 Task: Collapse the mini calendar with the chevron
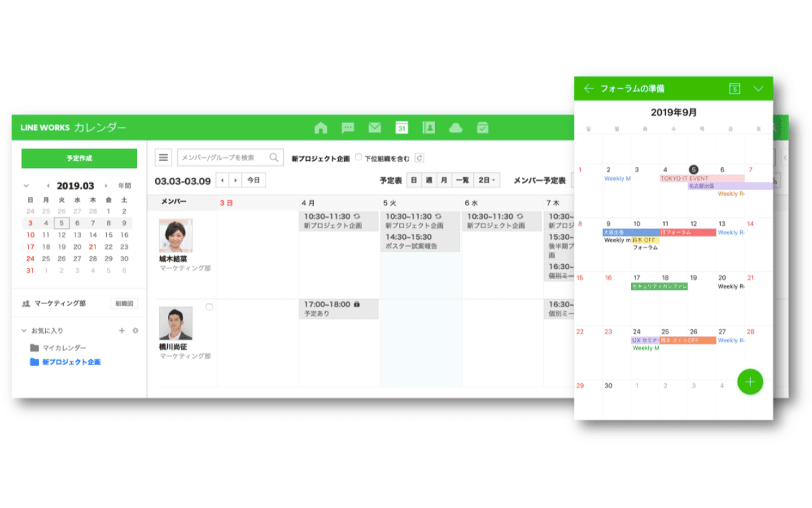tap(24, 185)
